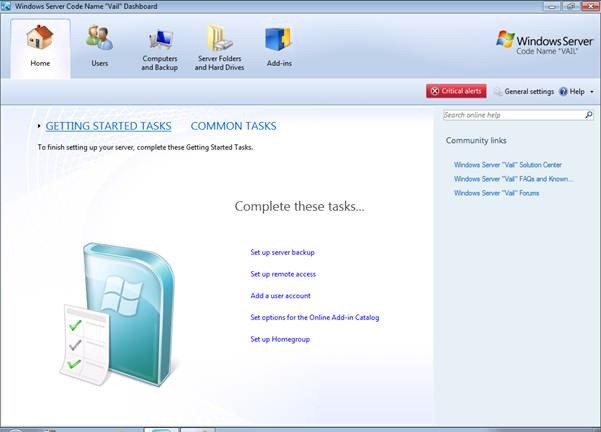Image resolution: width=601 pixels, height=432 pixels.
Task: Open Set up server backup link
Action: (x=282, y=252)
